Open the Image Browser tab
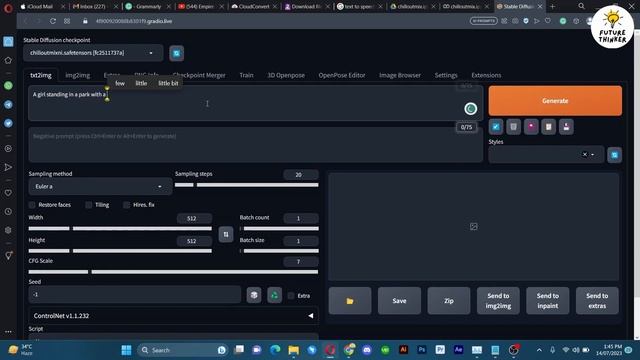 point(400,75)
